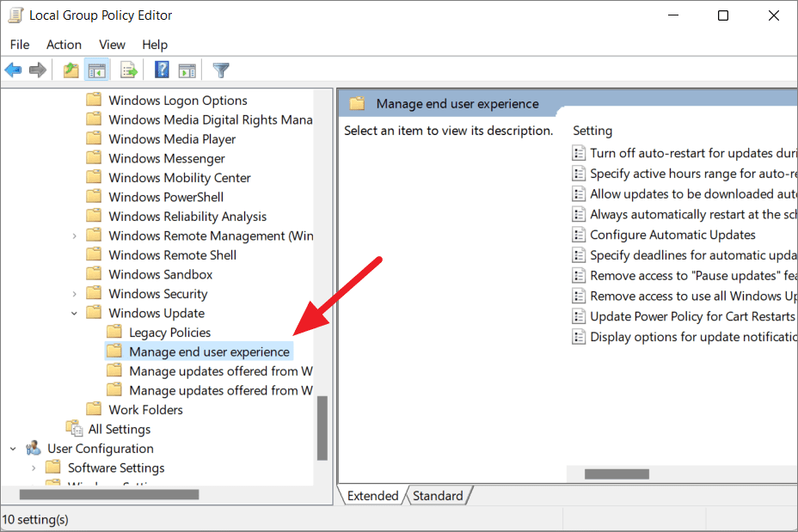Select Remove access to "Pause updates" feature
Screen dimensions: 798x532
click(x=692, y=275)
